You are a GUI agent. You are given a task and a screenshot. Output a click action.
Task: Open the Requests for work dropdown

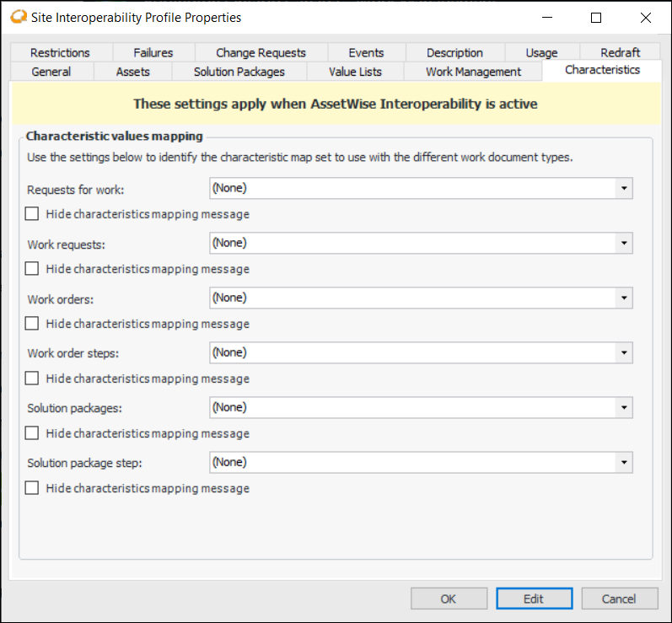(623, 188)
